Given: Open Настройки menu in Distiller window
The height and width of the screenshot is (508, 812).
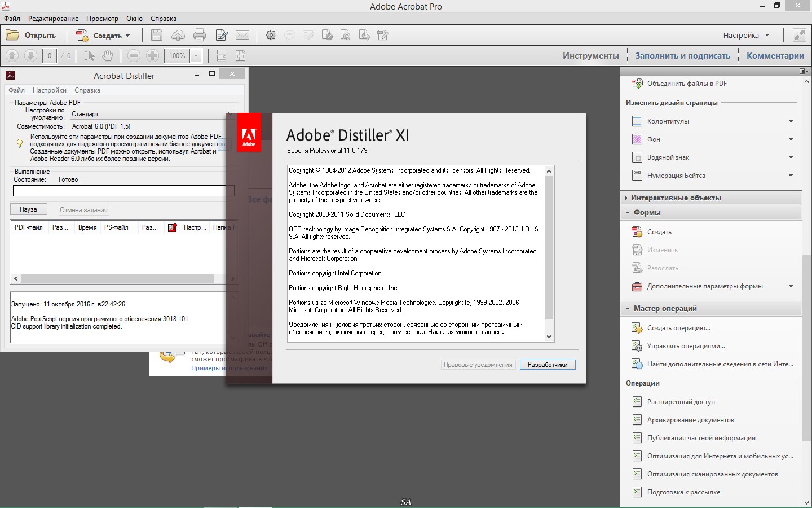Looking at the screenshot, I should (50, 90).
